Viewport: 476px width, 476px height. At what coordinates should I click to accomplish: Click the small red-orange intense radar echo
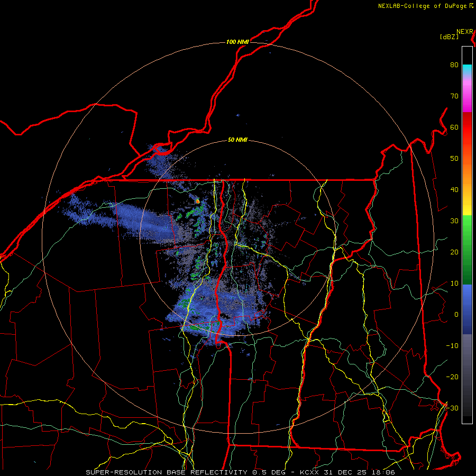[x=198, y=201]
